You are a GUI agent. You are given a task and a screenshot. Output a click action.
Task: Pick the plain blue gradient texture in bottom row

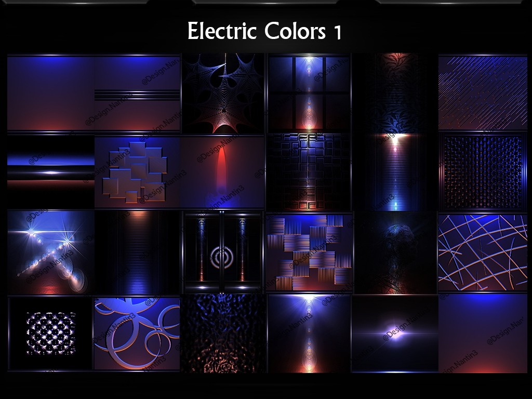483,333
